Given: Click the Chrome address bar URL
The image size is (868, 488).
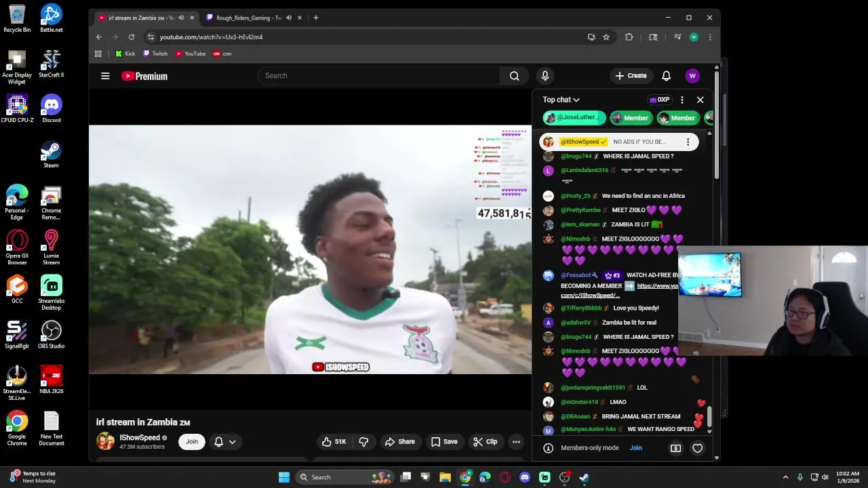Looking at the screenshot, I should pos(211,37).
